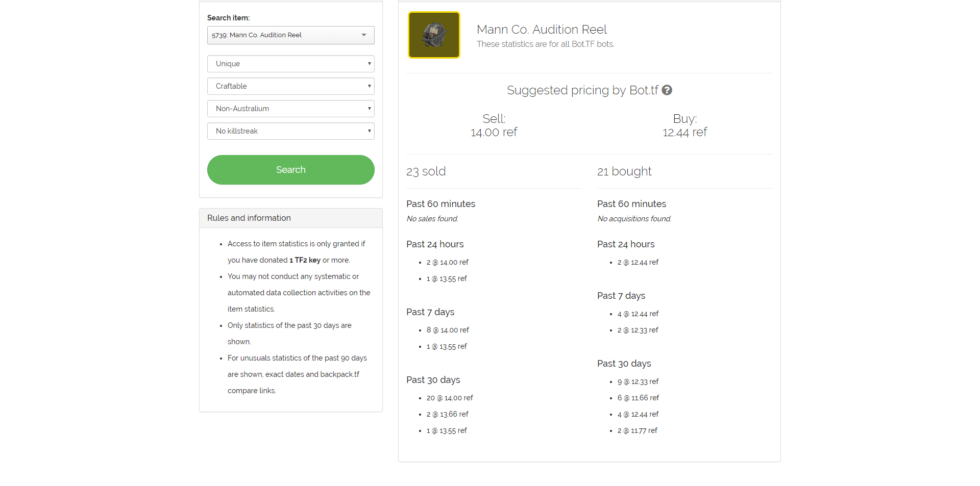Click the Rules and information panel header
The height and width of the screenshot is (486, 980).
[290, 218]
